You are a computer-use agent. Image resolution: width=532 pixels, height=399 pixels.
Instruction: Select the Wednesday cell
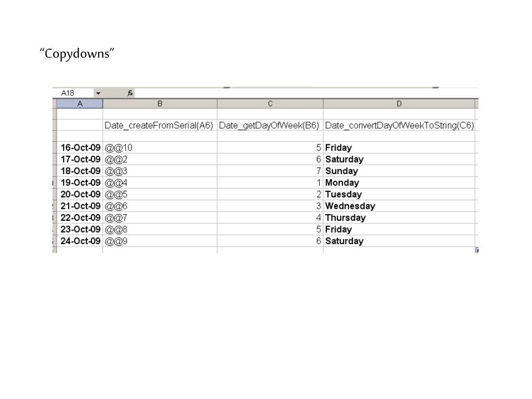[399, 206]
